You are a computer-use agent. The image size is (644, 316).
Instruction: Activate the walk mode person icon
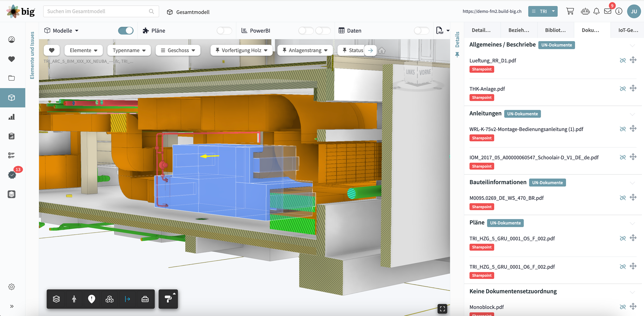click(74, 299)
